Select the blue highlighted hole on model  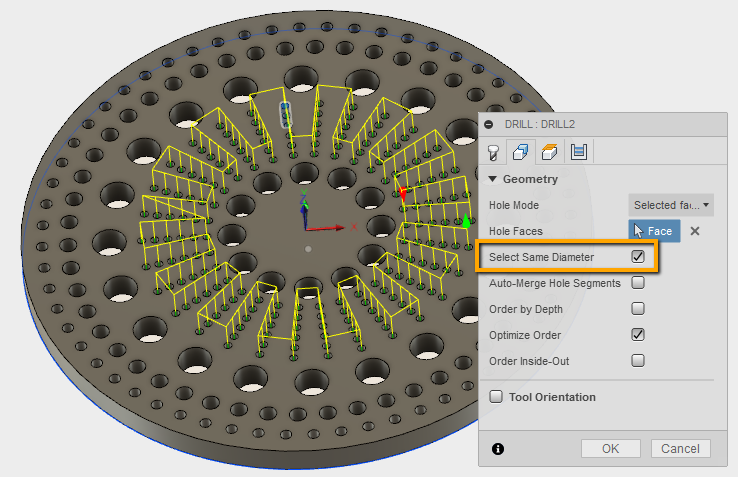pyautogui.click(x=286, y=114)
